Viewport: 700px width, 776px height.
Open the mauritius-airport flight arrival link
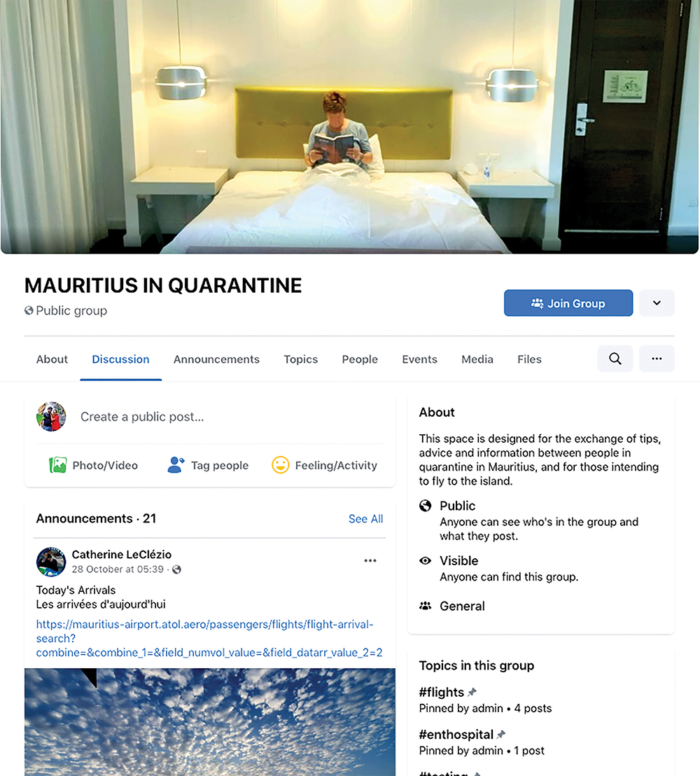(x=209, y=639)
